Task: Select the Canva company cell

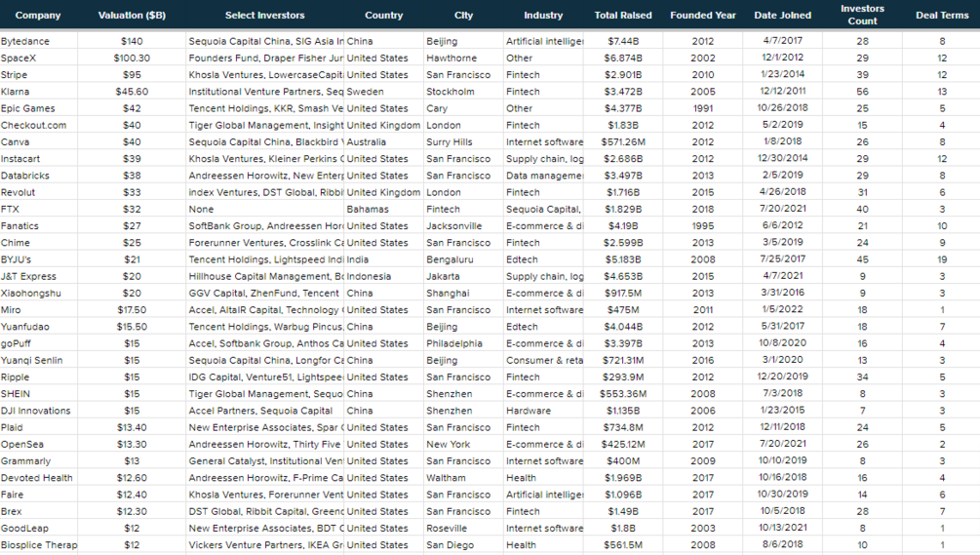Action: (x=39, y=142)
